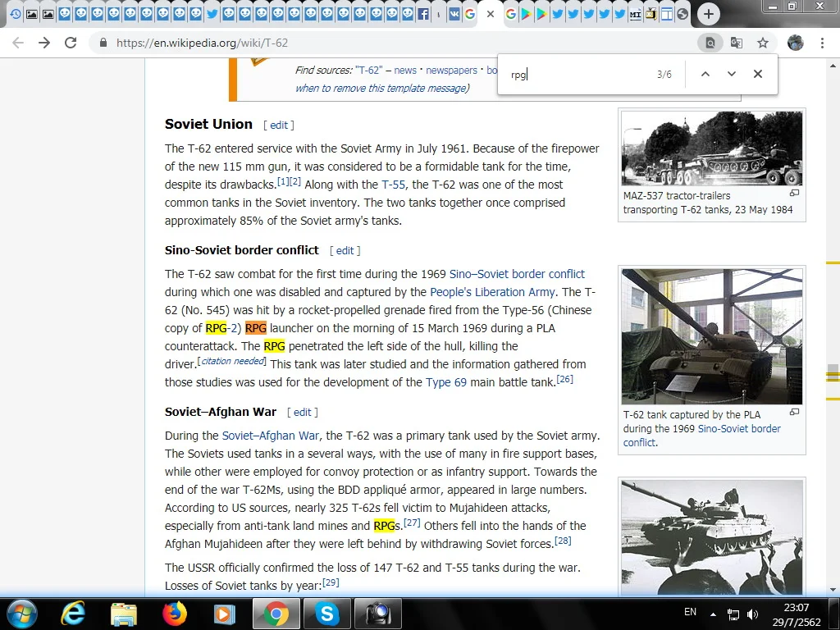Edit the Soviet–Afghan War section

click(x=302, y=413)
